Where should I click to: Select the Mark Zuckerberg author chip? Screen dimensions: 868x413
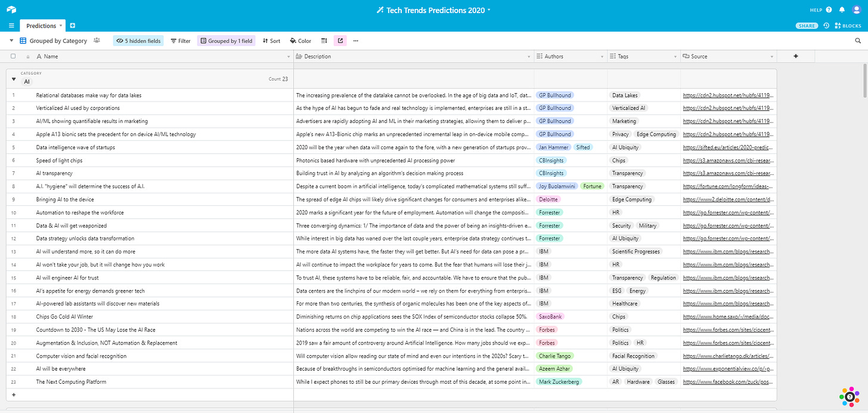559,382
